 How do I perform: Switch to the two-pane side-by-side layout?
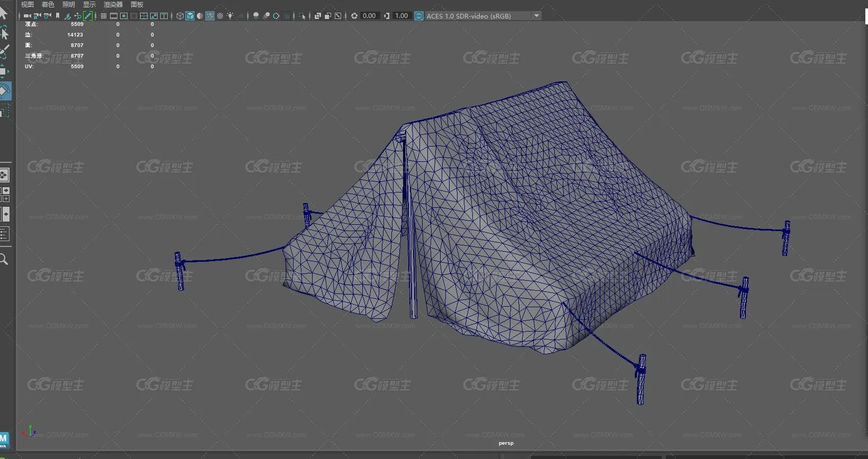pyautogui.click(x=5, y=214)
